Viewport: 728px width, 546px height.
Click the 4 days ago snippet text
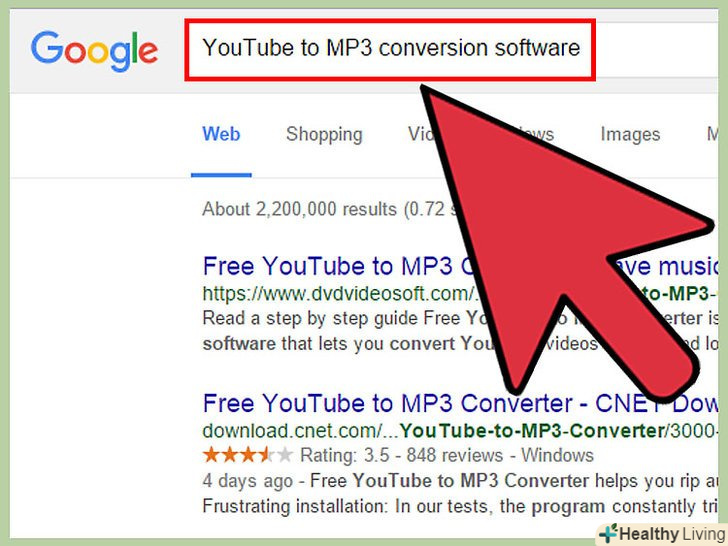(248, 481)
